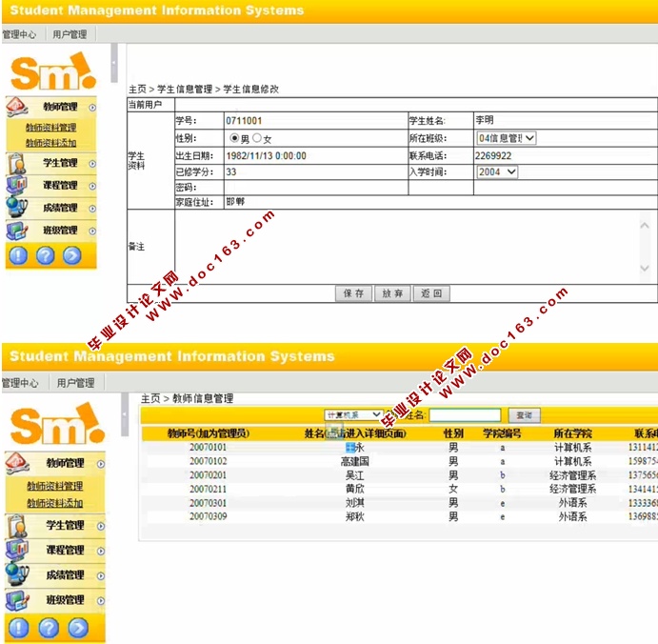Image resolution: width=658 pixels, height=644 pixels.
Task: Click question mark help icon in upper sidebar
Action: pyautogui.click(x=46, y=254)
